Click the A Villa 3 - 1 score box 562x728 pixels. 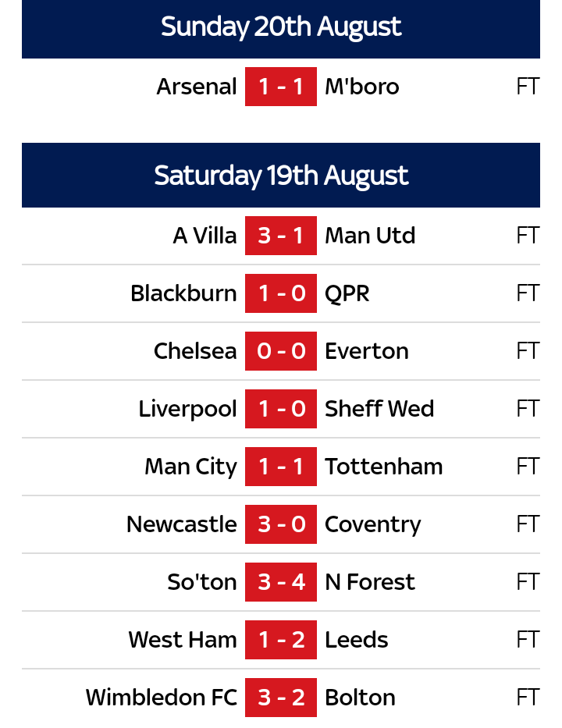point(281,236)
